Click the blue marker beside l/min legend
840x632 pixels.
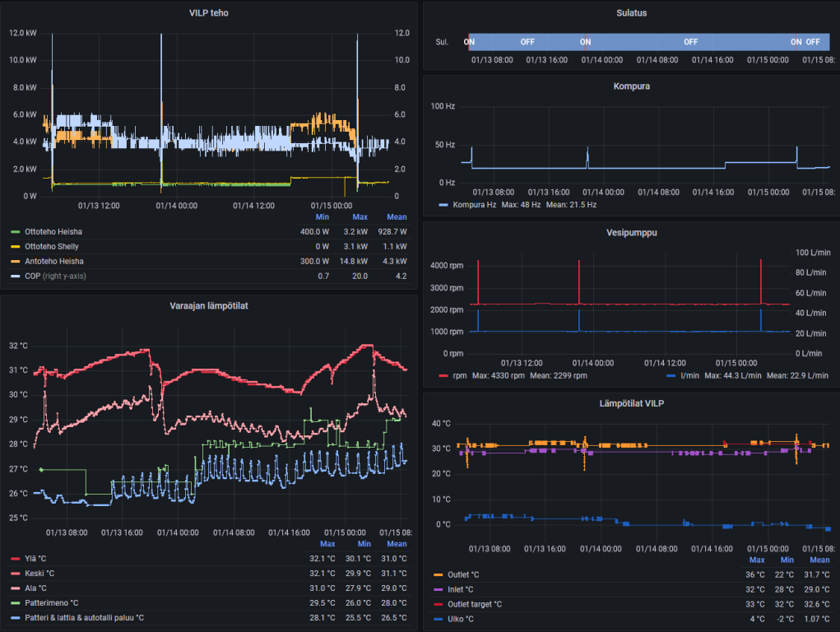tap(670, 375)
